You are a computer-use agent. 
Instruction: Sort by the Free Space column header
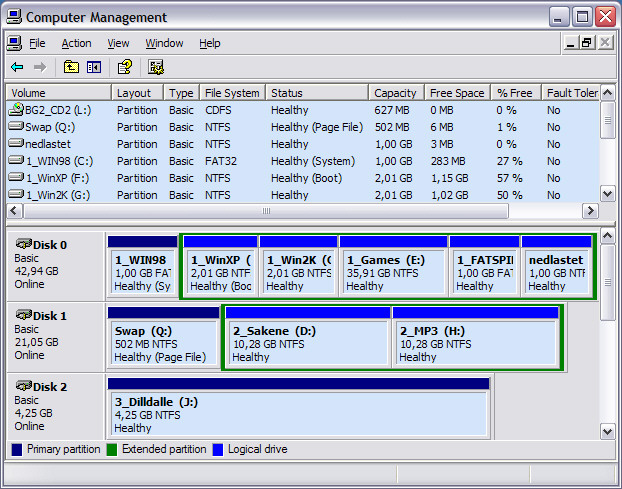pos(457,93)
